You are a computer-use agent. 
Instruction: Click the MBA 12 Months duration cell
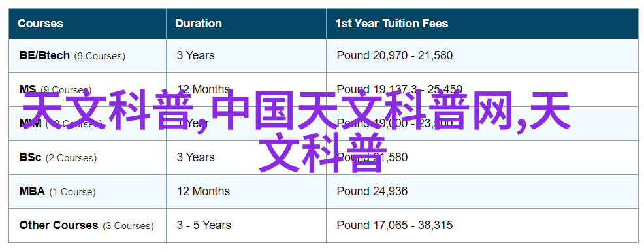point(246,192)
